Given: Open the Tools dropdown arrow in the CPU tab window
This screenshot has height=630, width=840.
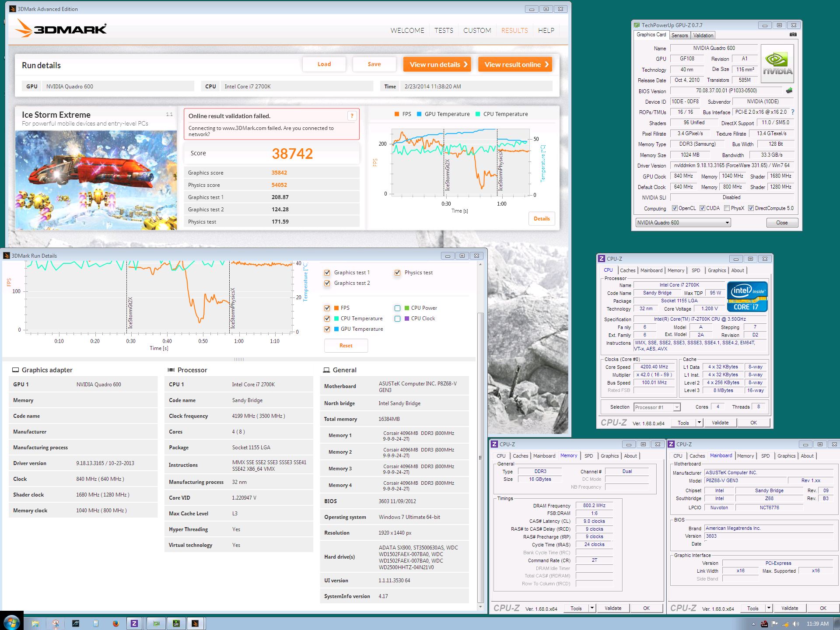Looking at the screenshot, I should click(699, 423).
